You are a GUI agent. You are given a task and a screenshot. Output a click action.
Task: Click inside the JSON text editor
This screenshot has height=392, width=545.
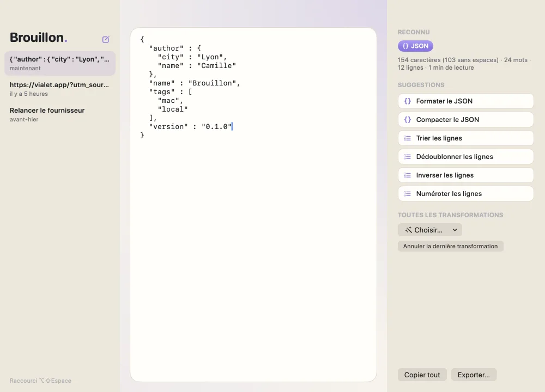coord(253,205)
